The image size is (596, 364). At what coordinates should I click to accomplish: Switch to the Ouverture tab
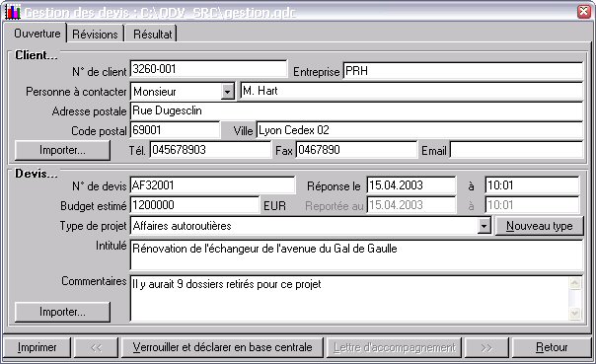click(37, 34)
